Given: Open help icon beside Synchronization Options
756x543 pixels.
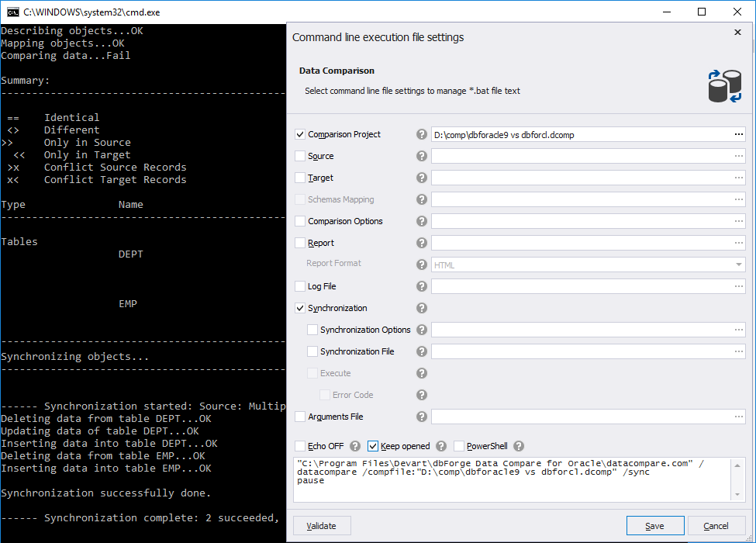Looking at the screenshot, I should click(421, 330).
